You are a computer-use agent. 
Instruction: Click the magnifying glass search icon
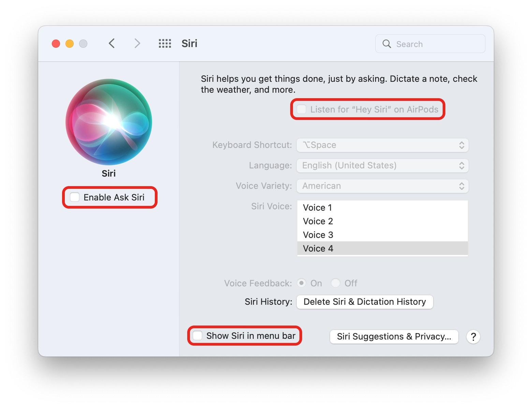[386, 44]
